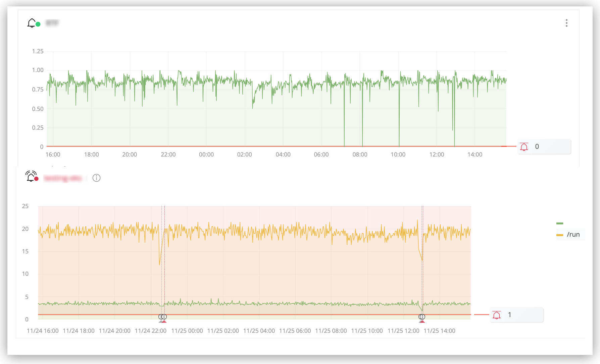Click the red triangle marker below 11/24 22:00
This screenshot has width=600, height=364.
click(164, 321)
